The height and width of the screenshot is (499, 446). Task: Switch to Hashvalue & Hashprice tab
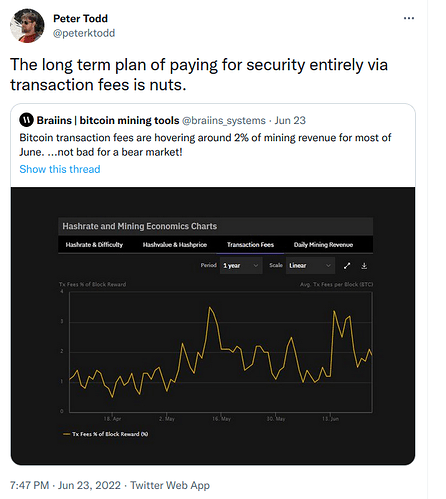(175, 245)
